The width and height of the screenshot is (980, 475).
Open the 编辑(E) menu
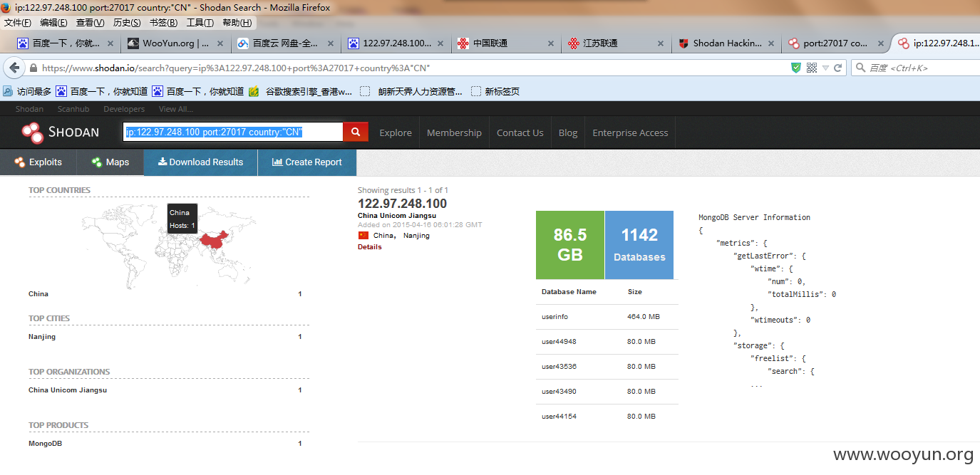tap(54, 23)
